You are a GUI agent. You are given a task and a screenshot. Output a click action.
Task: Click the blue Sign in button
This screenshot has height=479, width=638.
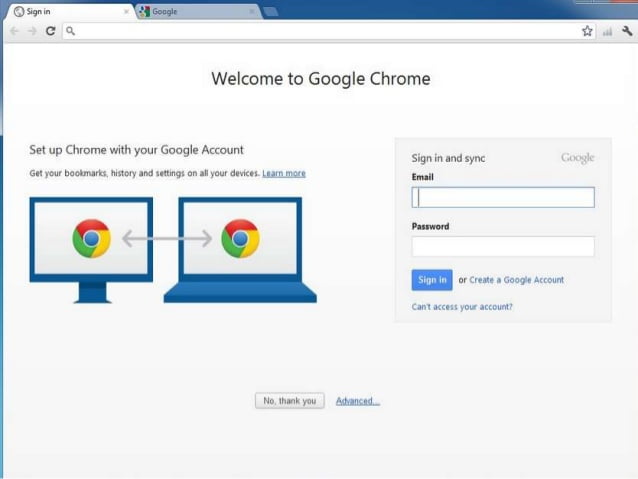(432, 280)
